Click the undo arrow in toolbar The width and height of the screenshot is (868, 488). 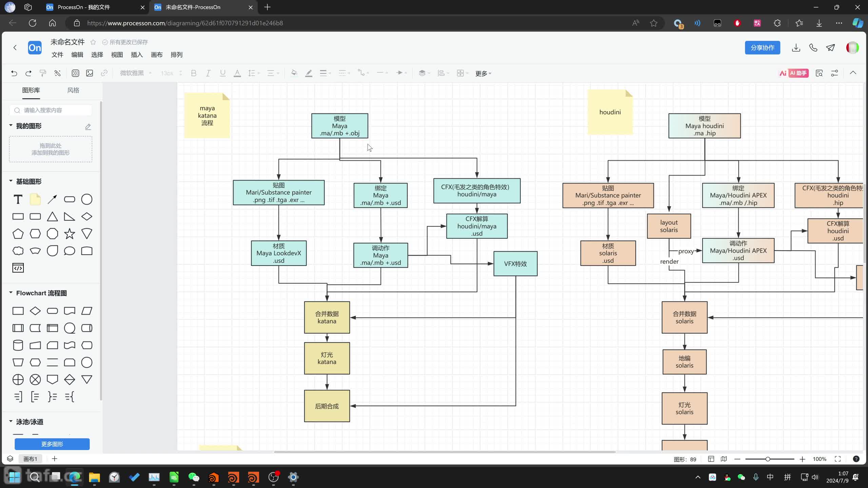(x=14, y=73)
